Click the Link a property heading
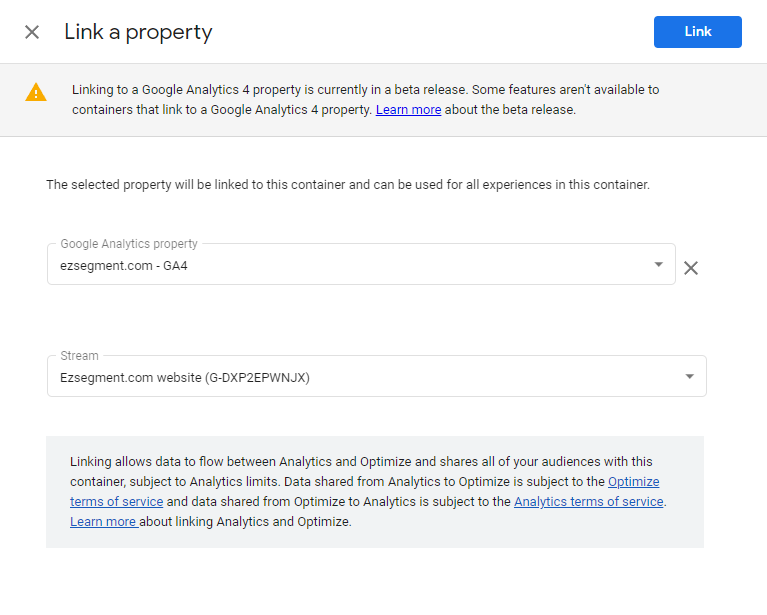Viewport: 767px width, 615px height. pyautogui.click(x=138, y=32)
